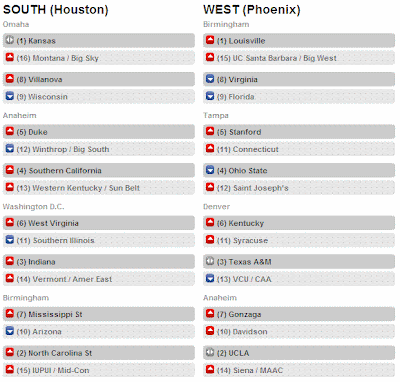Screen dimensions: 400x382
Task: Click the SOUTH (Houston) region heading
Action: click(x=56, y=10)
